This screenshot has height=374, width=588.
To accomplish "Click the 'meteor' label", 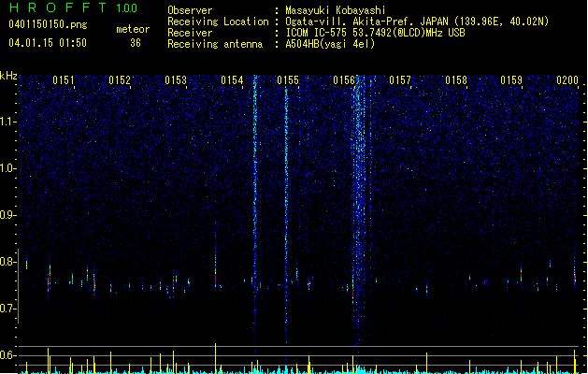I will (x=133, y=29).
